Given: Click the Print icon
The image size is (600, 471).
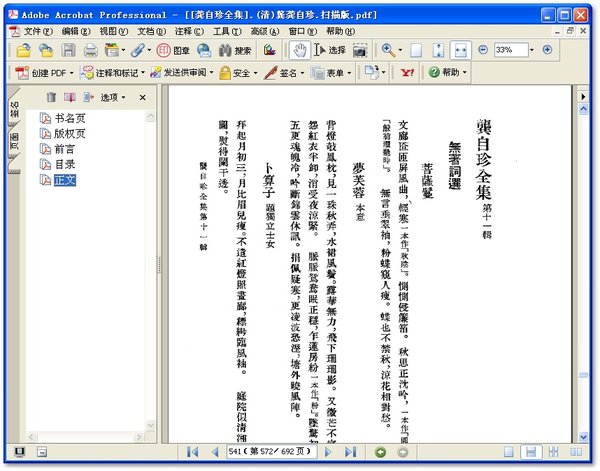Looking at the screenshot, I should coord(91,50).
